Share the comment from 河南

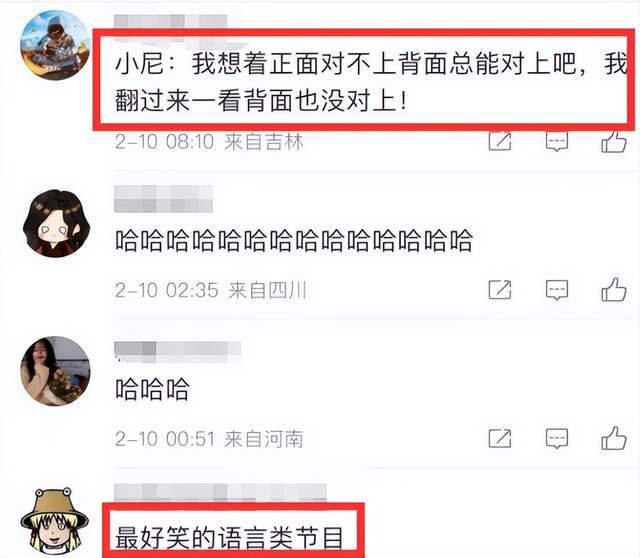click(500, 438)
